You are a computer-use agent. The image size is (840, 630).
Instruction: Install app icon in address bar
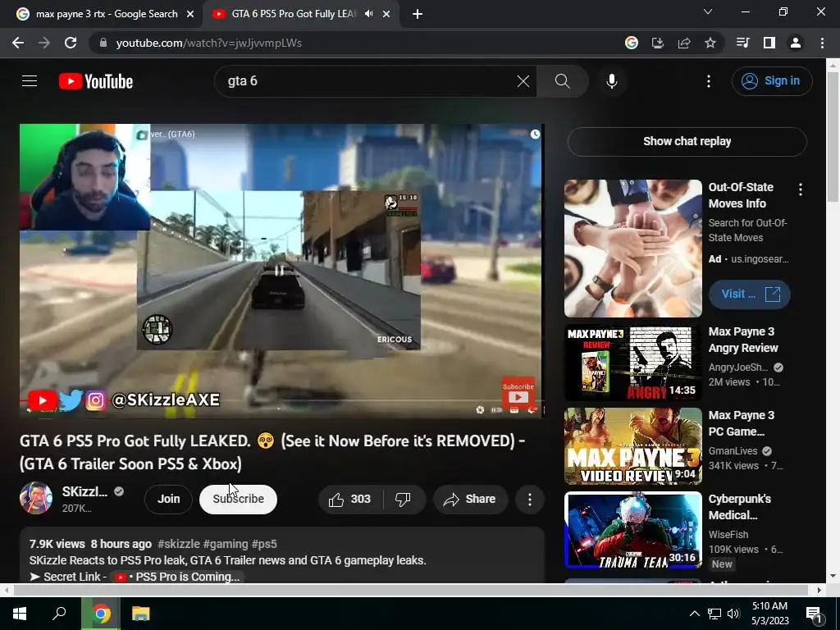coord(658,43)
